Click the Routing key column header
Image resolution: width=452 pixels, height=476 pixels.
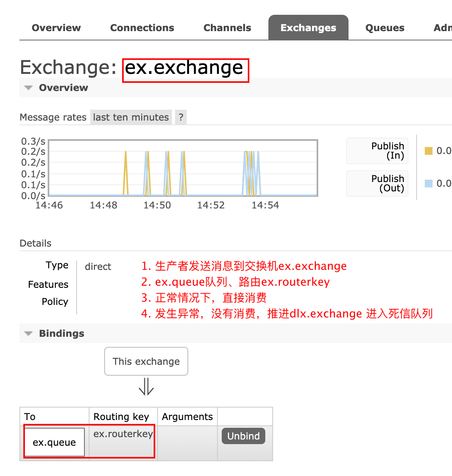pyautogui.click(x=121, y=417)
